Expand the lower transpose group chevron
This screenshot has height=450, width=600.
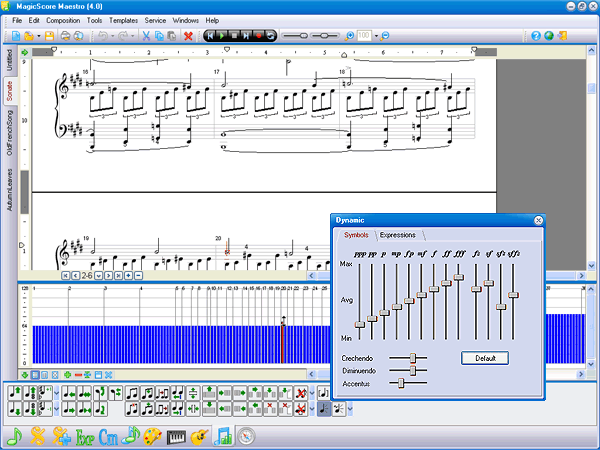point(57,409)
